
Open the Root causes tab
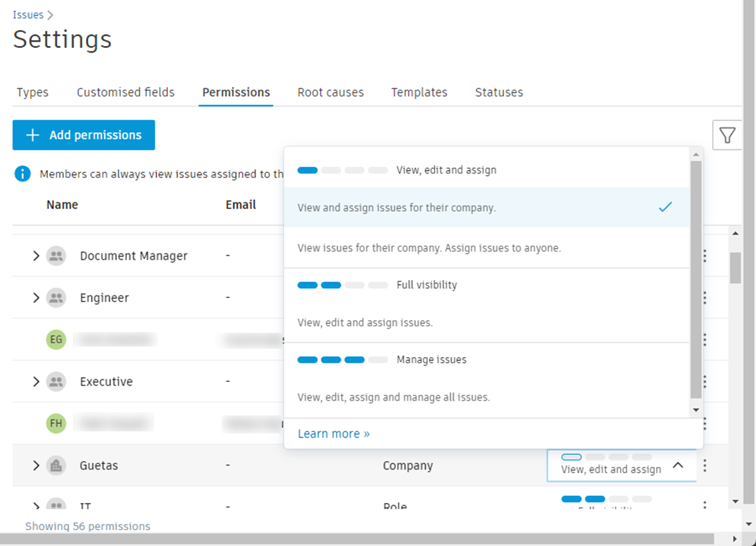[330, 92]
